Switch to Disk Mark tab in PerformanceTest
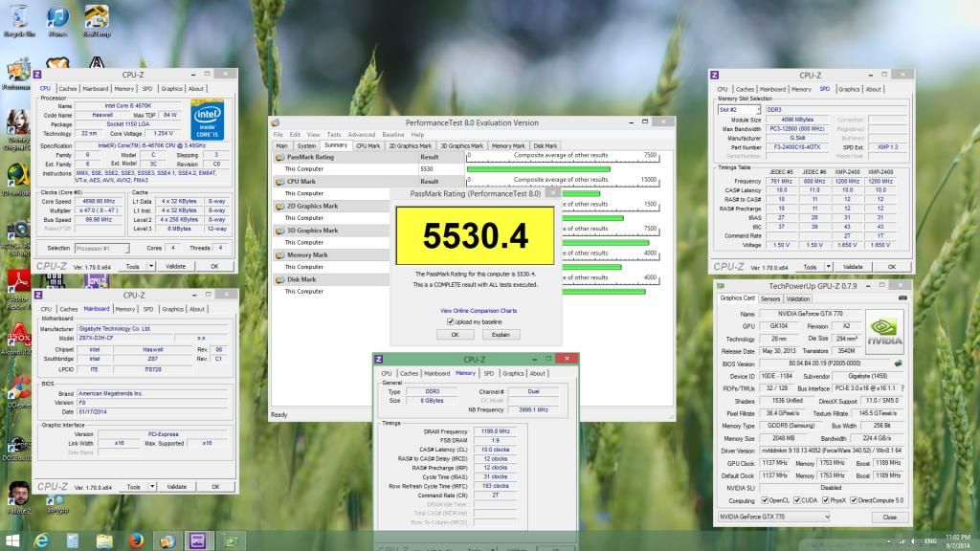The image size is (980, 551). (x=545, y=145)
